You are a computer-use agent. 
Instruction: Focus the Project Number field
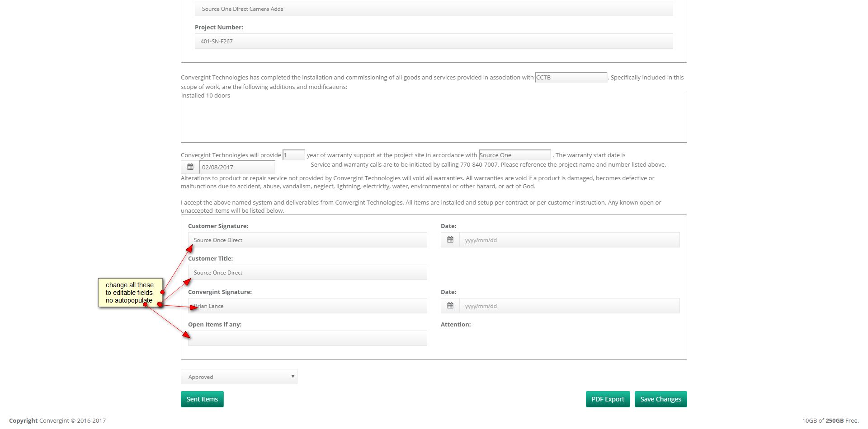[434, 41]
